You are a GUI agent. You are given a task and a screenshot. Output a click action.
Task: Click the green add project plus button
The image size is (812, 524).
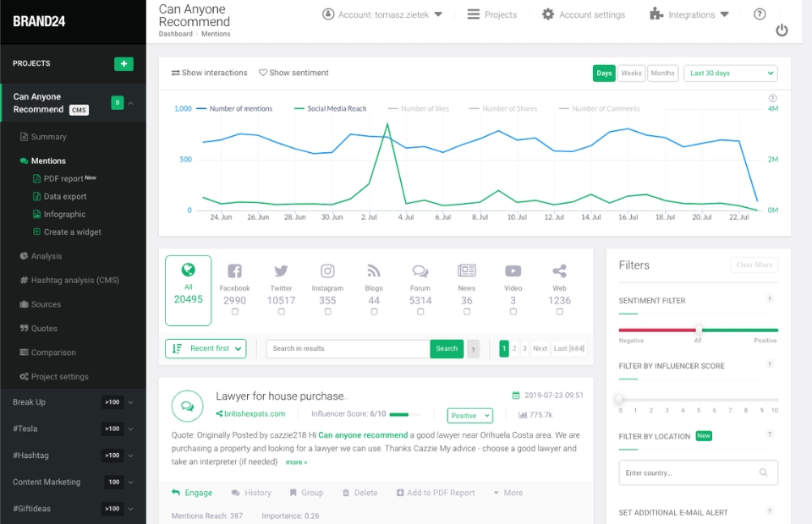[123, 63]
